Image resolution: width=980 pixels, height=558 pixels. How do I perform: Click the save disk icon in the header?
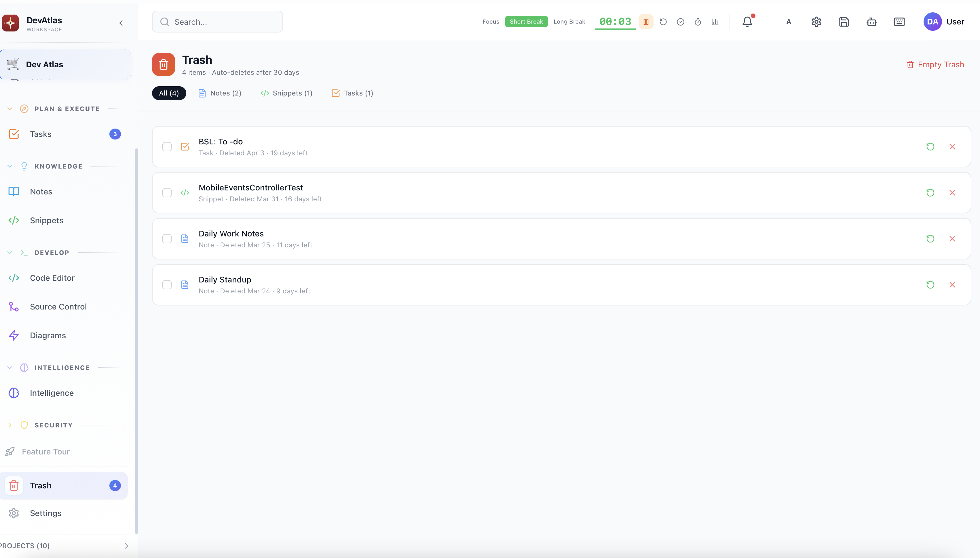[x=844, y=22]
